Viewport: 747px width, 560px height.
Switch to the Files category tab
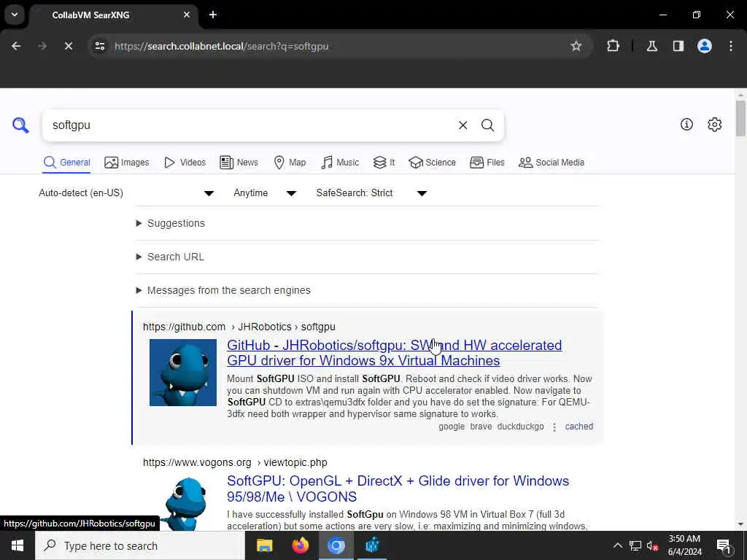click(487, 163)
